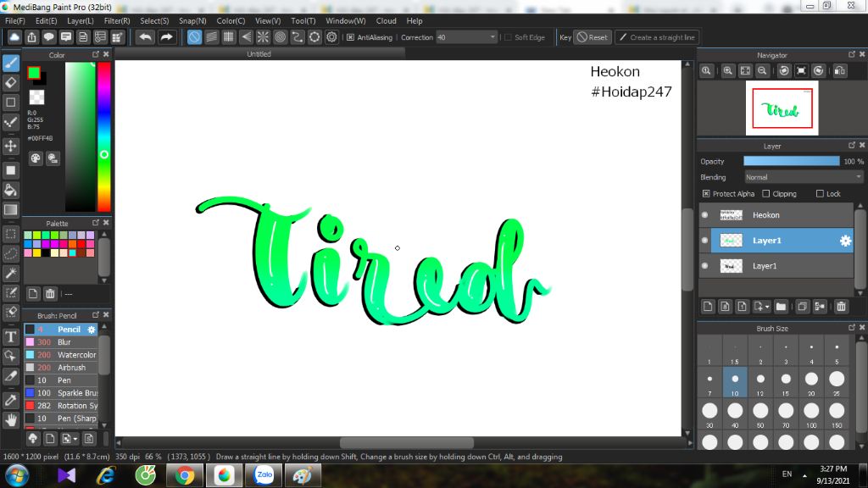Click the Undo arrow

pos(145,37)
